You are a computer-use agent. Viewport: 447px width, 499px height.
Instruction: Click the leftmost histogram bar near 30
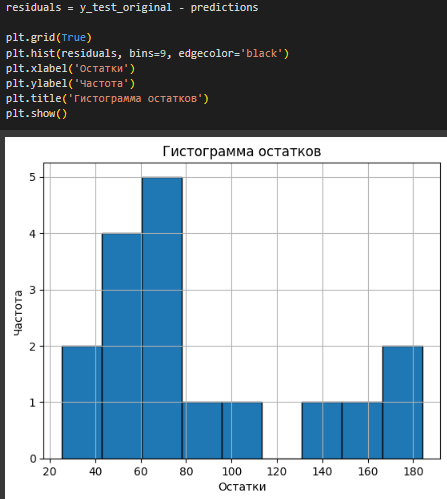coord(82,402)
